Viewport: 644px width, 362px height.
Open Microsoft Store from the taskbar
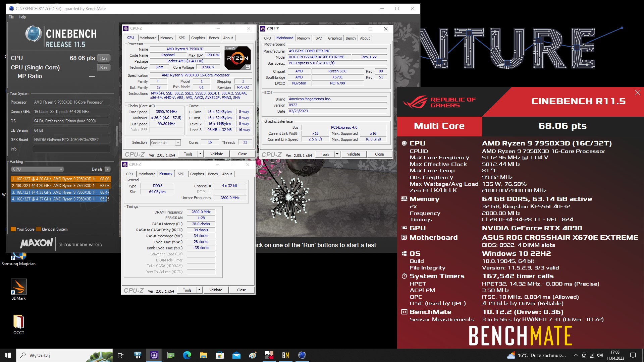pos(220,355)
